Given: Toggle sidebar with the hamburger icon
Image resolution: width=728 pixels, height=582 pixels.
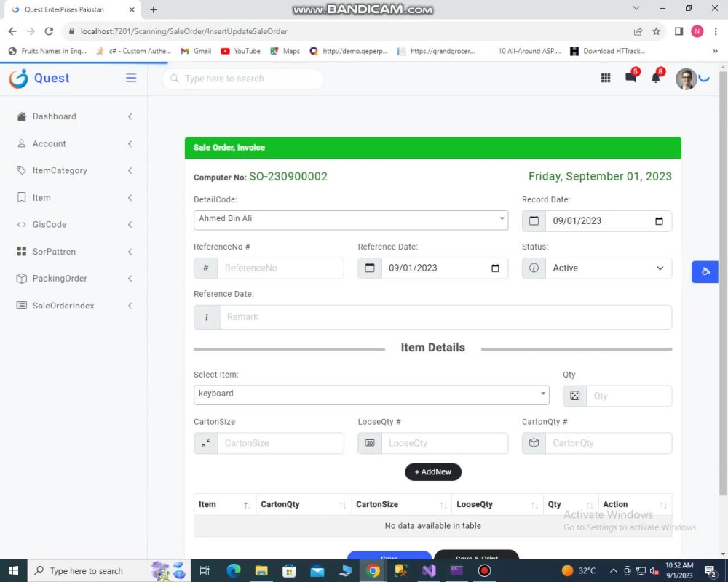Looking at the screenshot, I should (131, 78).
